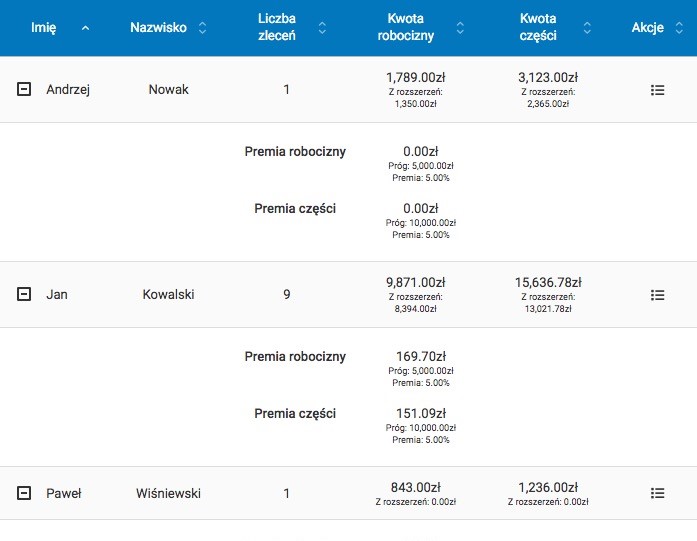The width and height of the screenshot is (697, 541).
Task: Collapse the Andrzej Nowak row details
Action: tap(24, 90)
